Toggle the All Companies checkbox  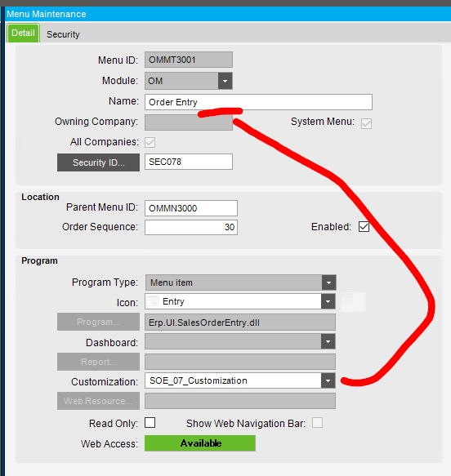coord(150,142)
